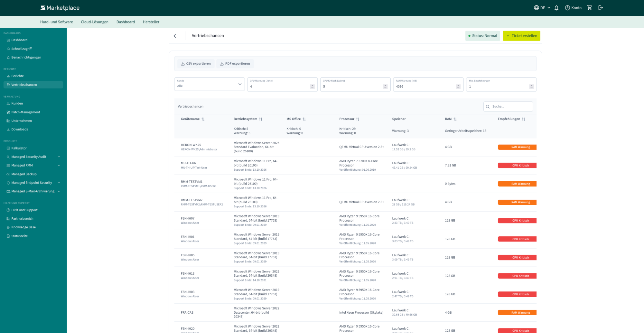
Task: Adjust RAM Warnung (MB) stepper
Action: (x=458, y=87)
